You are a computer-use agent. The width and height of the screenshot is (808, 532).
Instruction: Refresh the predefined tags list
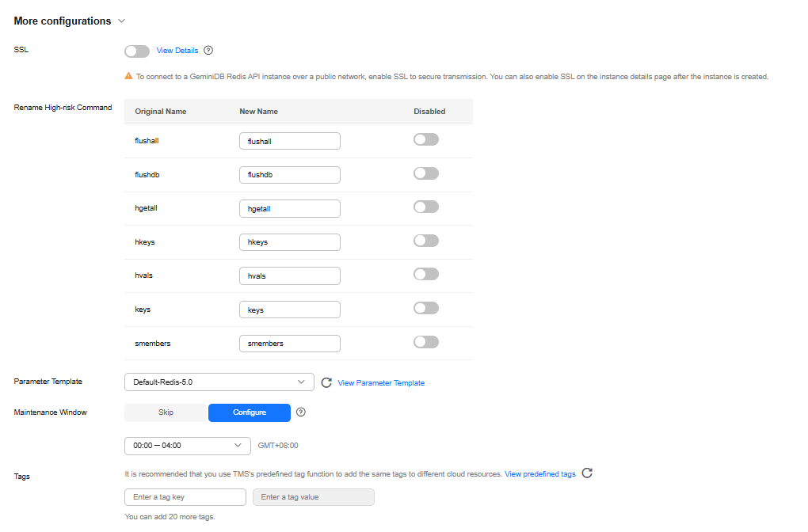coord(587,473)
